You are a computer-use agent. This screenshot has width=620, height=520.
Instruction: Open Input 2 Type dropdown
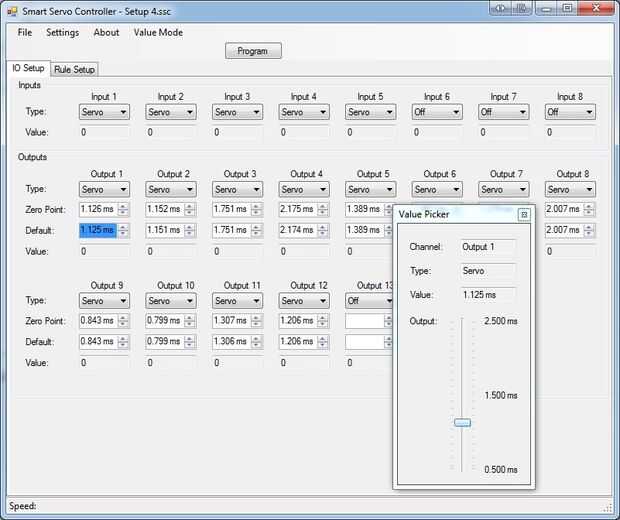pos(170,112)
